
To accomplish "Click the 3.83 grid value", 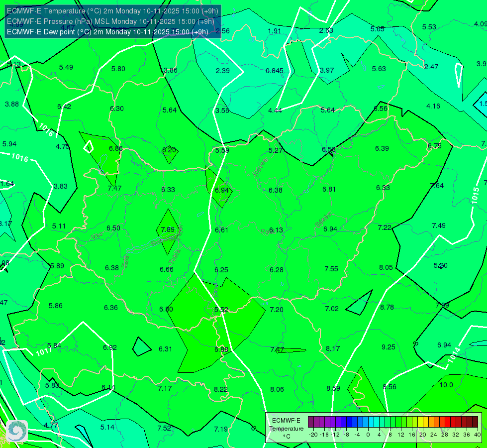I will (61, 187).
